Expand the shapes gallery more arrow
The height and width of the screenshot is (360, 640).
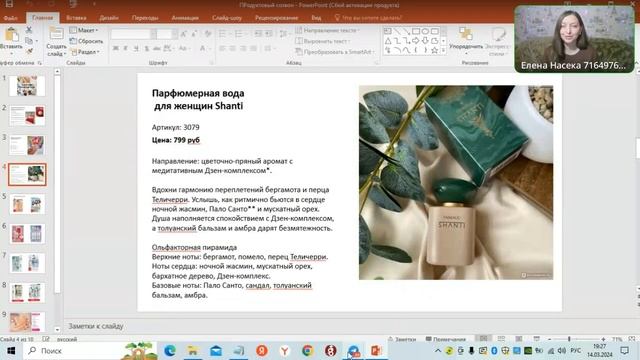tap(444, 51)
